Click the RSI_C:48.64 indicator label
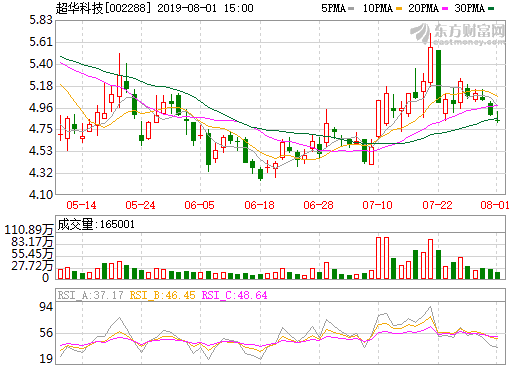 point(235,295)
